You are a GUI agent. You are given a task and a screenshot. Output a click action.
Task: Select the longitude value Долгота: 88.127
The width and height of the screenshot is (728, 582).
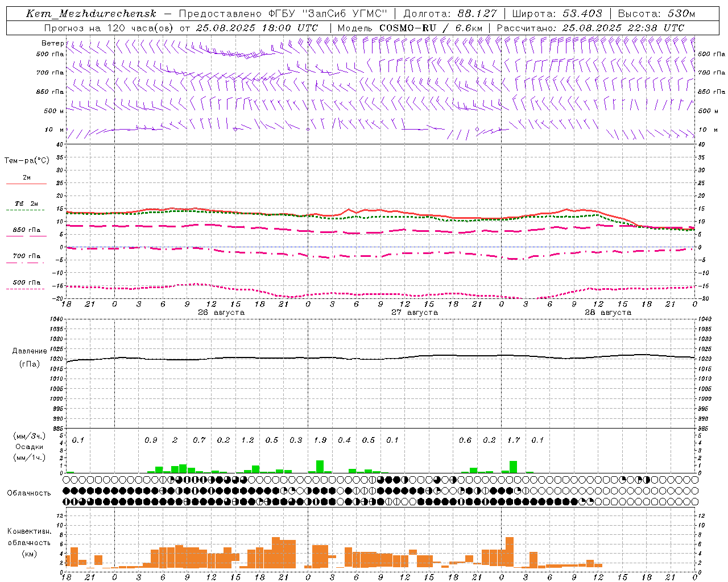coord(450,14)
